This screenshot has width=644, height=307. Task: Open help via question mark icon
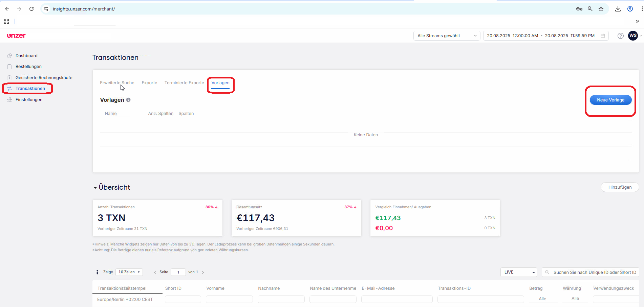coord(620,36)
